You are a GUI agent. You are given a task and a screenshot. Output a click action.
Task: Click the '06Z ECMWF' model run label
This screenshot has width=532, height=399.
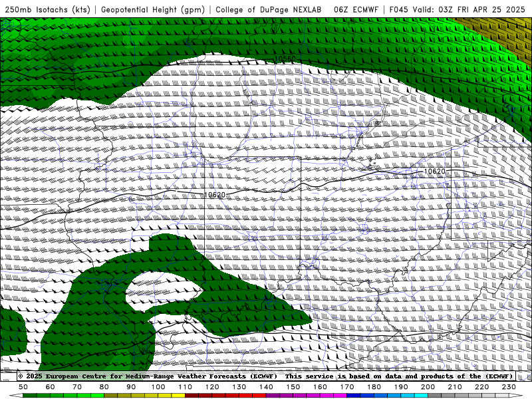(356, 10)
